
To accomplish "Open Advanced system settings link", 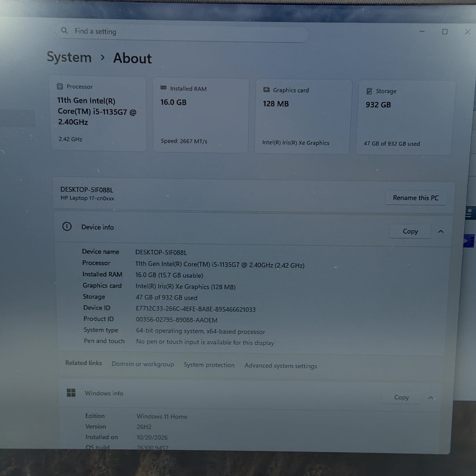I will (x=281, y=366).
